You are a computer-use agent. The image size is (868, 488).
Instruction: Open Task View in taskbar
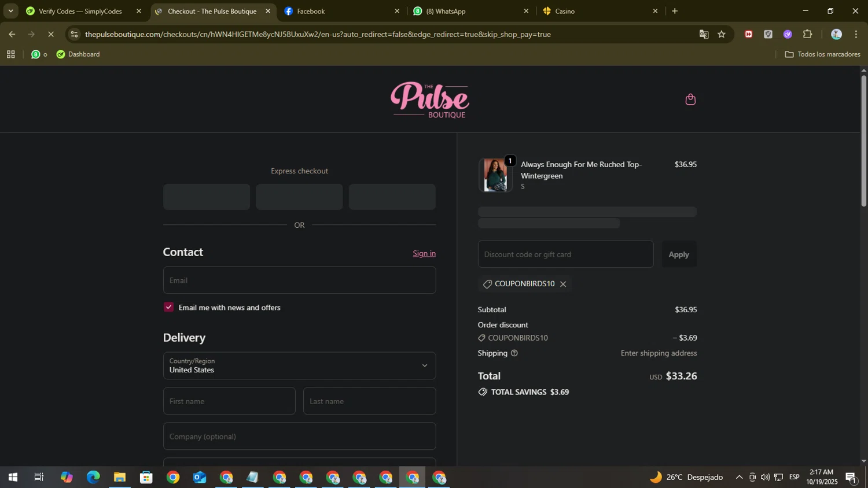point(39,478)
